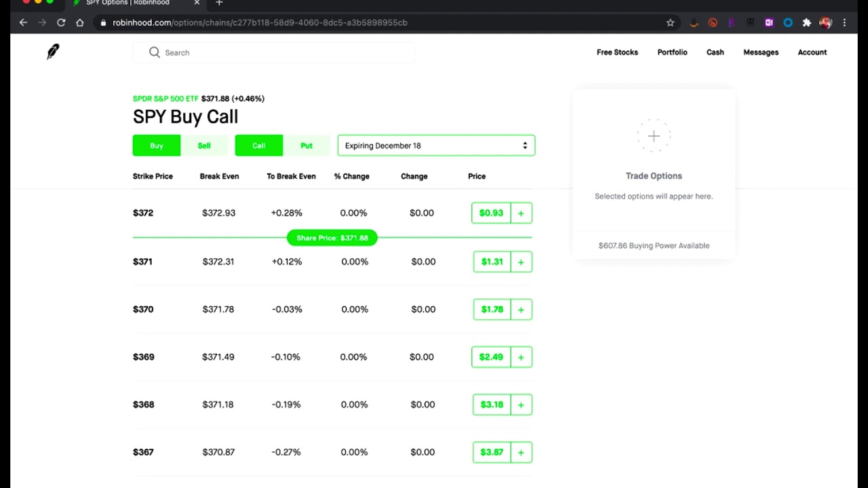868x488 pixels.
Task: Close the SPY Options tab
Action: (x=197, y=3)
